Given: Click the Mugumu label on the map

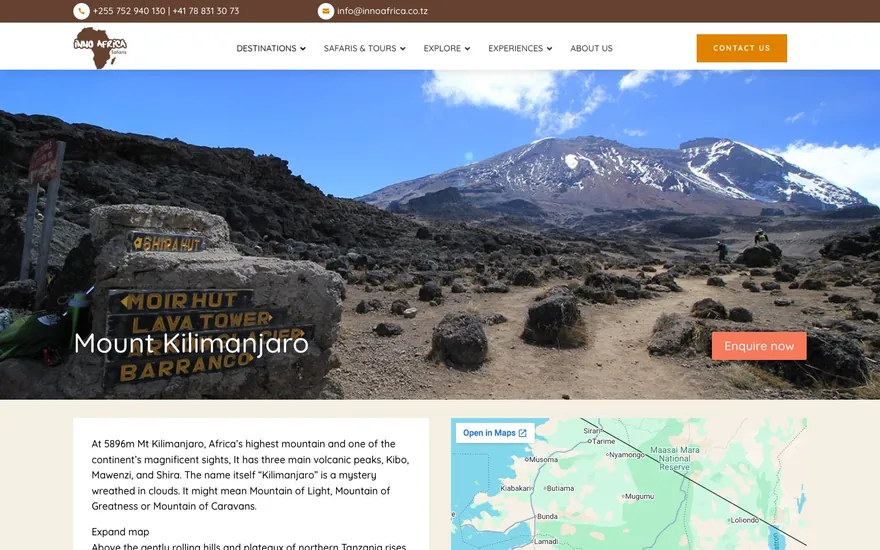Looking at the screenshot, I should point(639,496).
